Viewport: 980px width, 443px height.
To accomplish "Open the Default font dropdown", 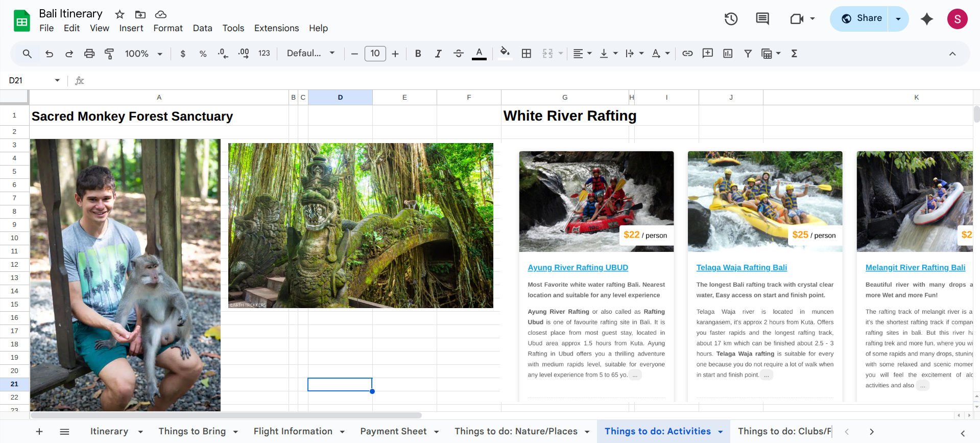I will (x=310, y=53).
